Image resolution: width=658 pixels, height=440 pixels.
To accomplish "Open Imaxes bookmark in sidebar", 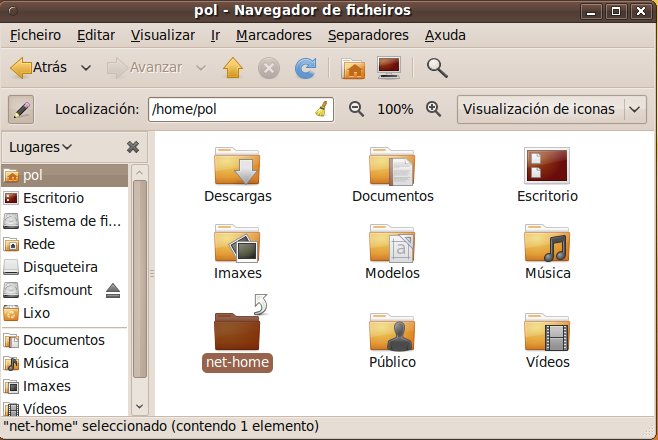I will pyautogui.click(x=65, y=386).
